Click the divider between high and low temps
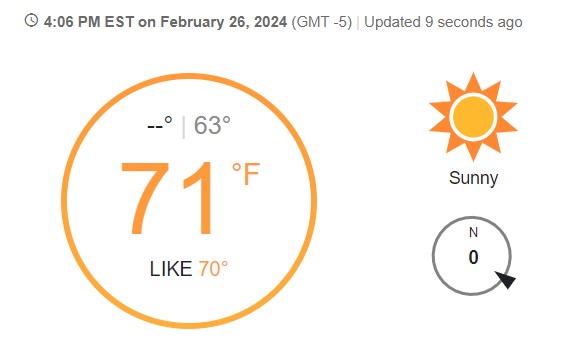The width and height of the screenshot is (580, 362). coord(183,127)
